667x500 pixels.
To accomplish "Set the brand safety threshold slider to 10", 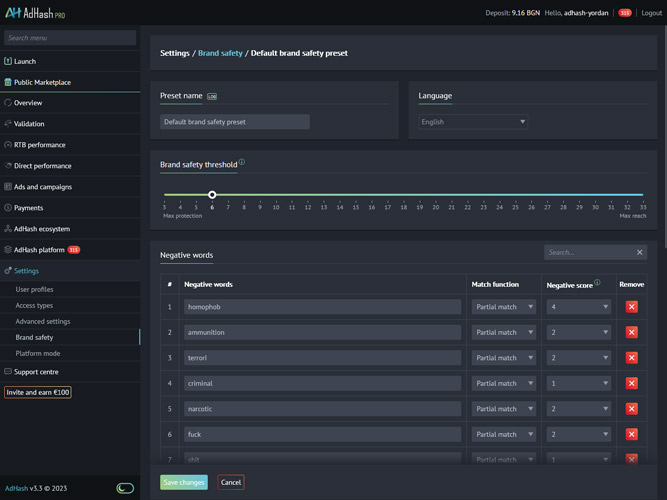I will [x=275, y=195].
